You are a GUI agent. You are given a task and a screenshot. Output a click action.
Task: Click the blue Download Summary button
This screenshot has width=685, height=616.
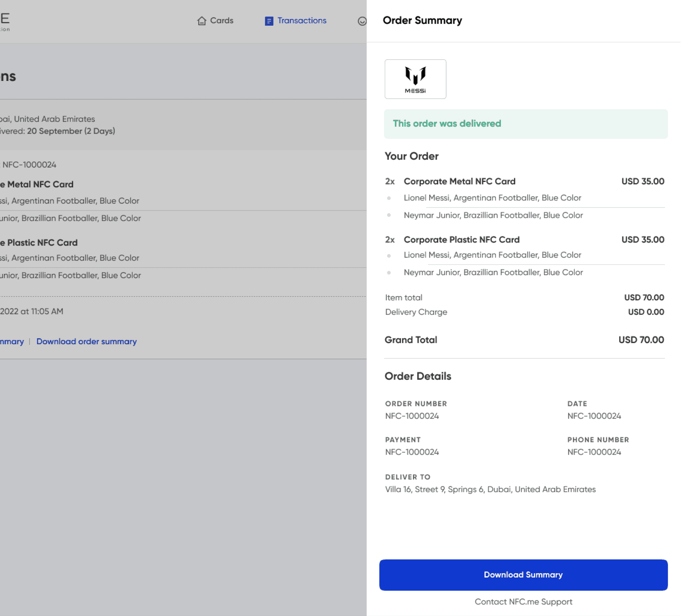(x=523, y=575)
